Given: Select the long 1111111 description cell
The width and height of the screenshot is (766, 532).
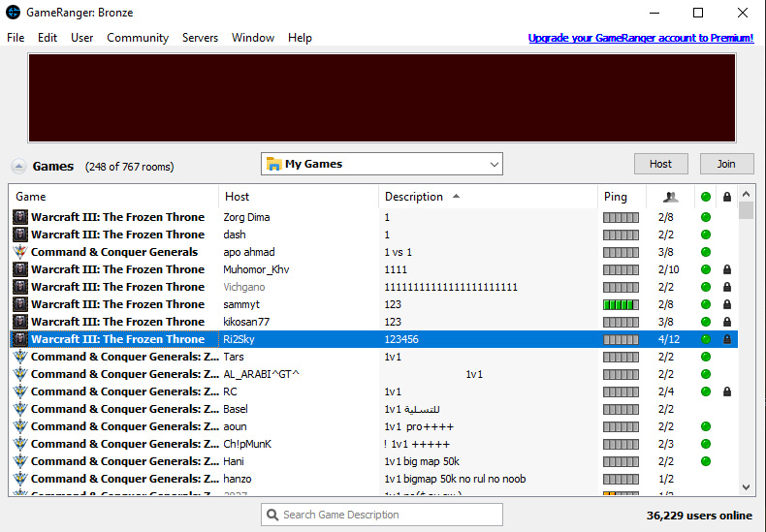Looking at the screenshot, I should 451,287.
